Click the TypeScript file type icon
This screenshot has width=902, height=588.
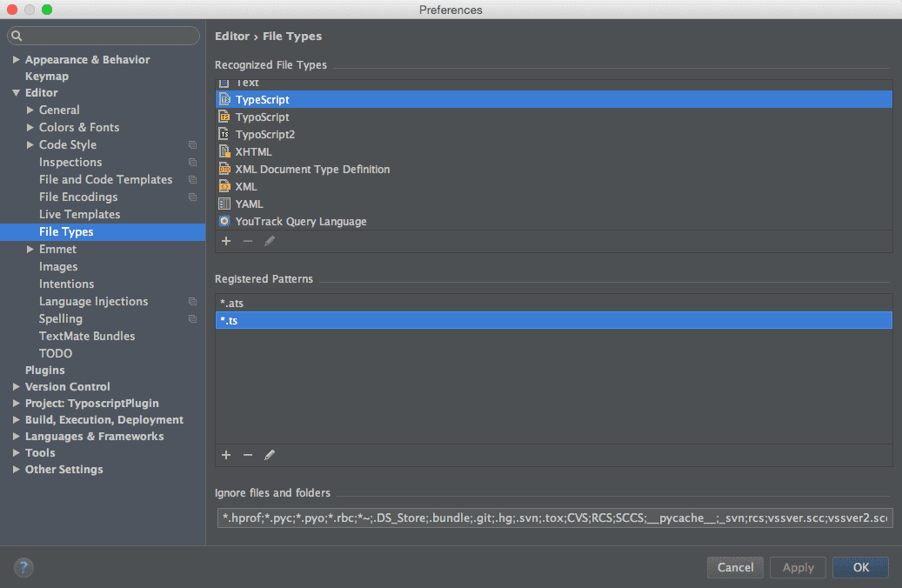pos(225,99)
